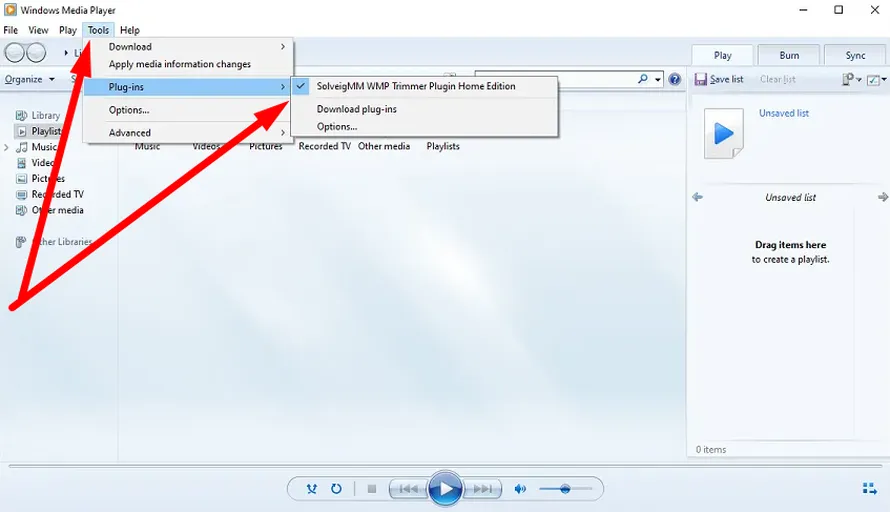
Task: Click the playlist play thumbnail
Action: pyautogui.click(x=724, y=133)
